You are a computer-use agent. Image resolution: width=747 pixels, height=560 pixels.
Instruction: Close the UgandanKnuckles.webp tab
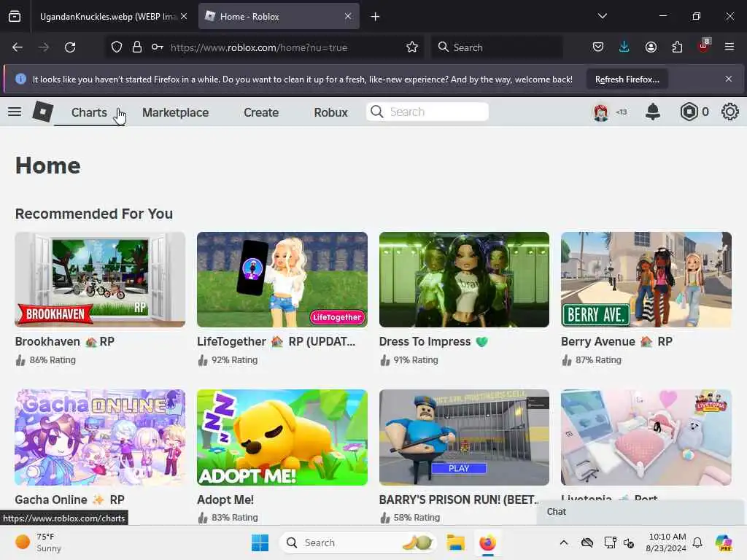[x=184, y=16]
